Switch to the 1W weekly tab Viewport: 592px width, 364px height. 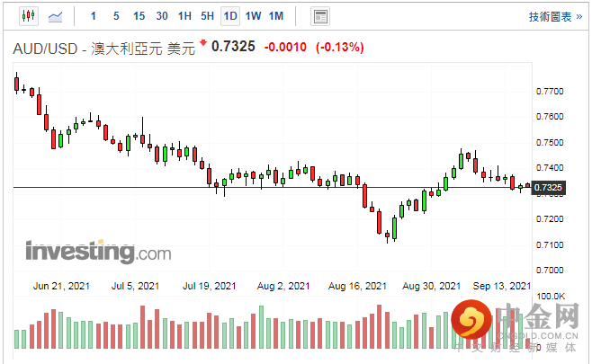click(x=253, y=16)
